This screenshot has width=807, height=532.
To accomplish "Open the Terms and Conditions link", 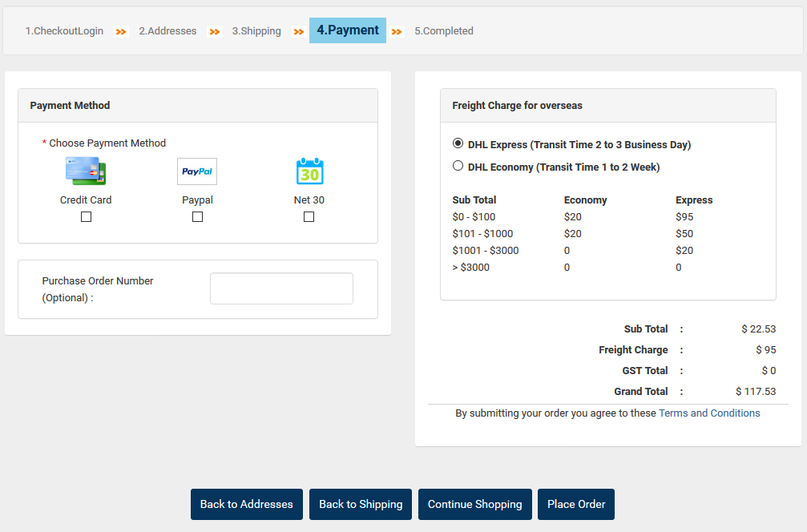I will click(x=709, y=413).
